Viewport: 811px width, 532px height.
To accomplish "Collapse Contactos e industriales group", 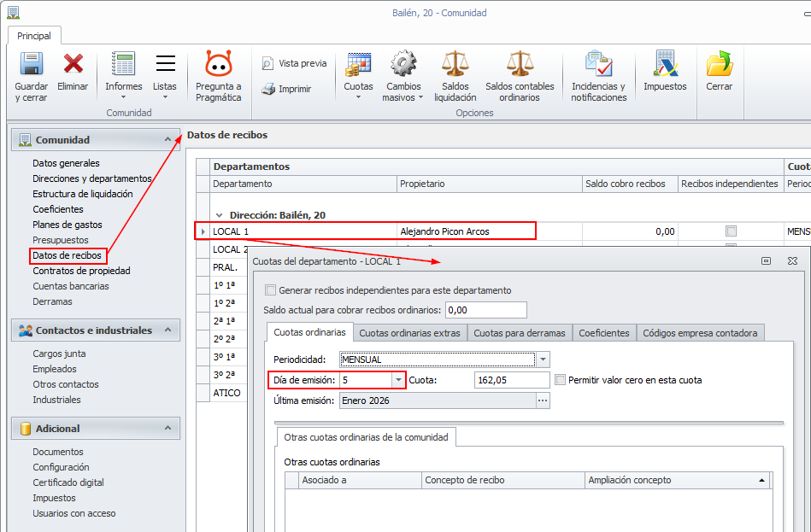I will 167,330.
